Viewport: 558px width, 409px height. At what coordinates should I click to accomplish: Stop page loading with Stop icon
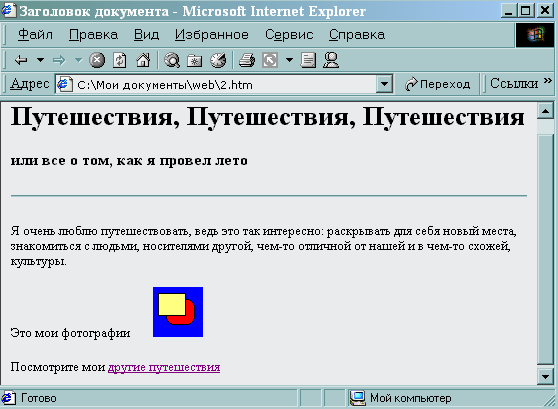click(97, 60)
